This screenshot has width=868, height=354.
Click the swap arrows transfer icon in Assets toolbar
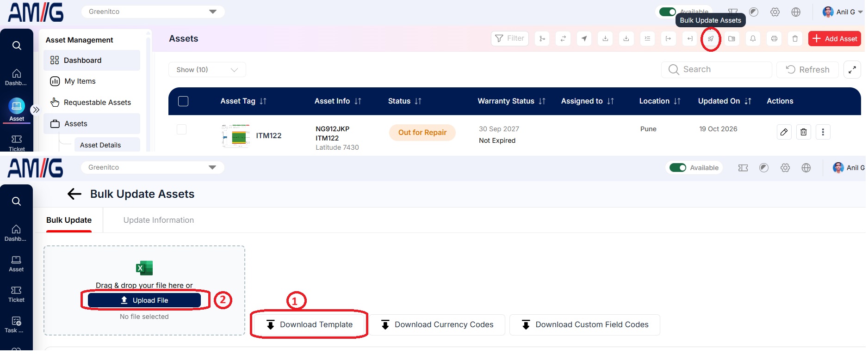pos(563,39)
